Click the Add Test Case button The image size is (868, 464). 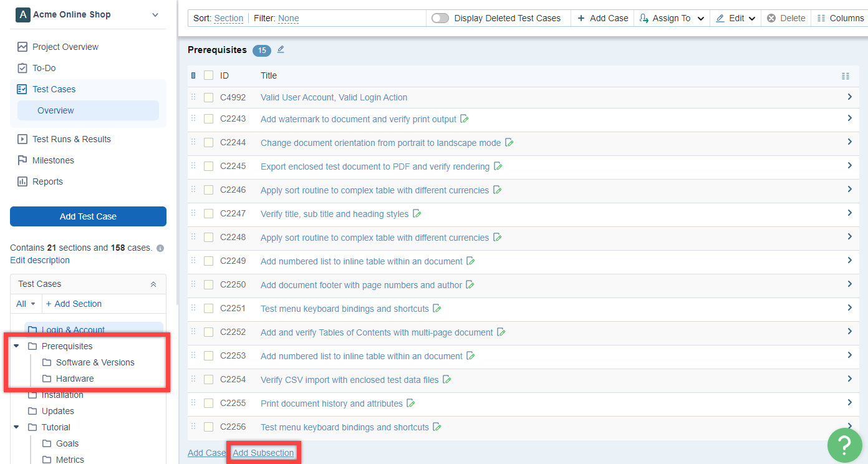[x=88, y=216]
